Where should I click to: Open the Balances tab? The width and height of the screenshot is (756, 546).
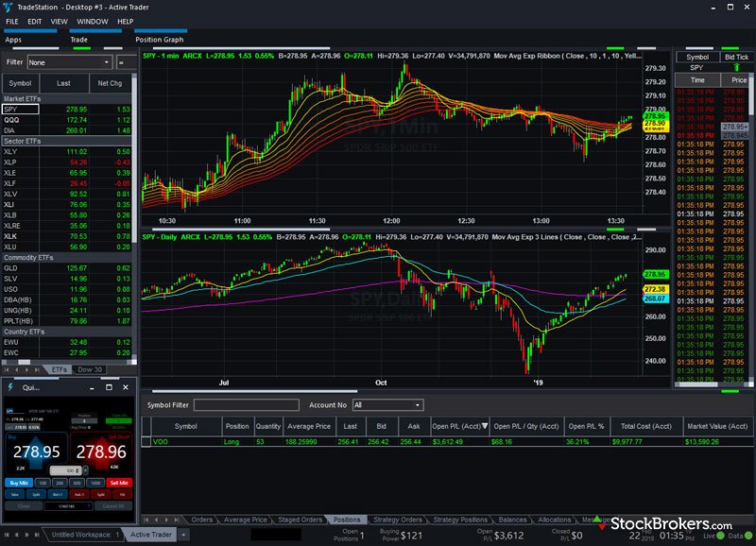coord(512,520)
